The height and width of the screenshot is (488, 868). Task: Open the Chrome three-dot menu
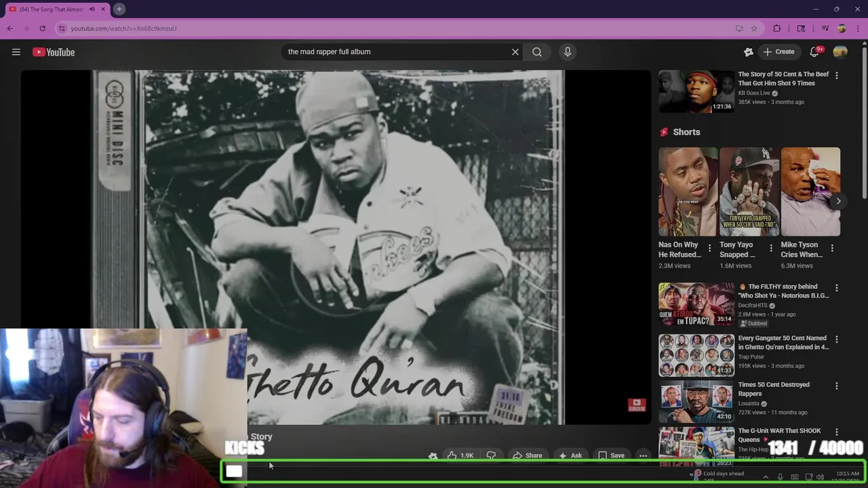tap(858, 28)
